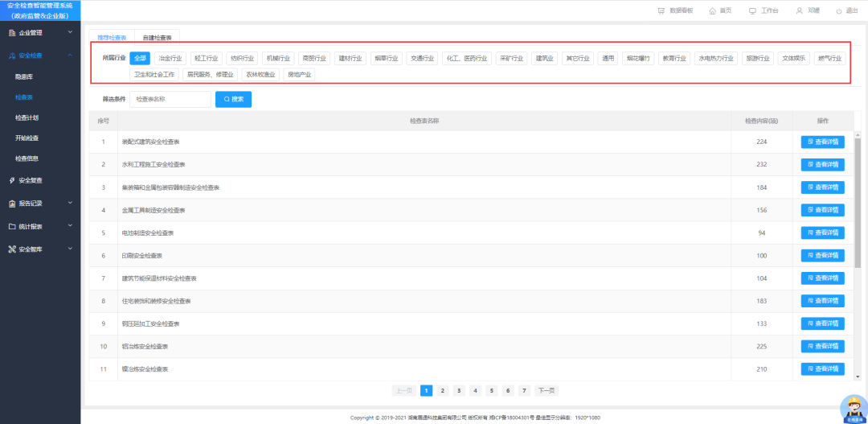Click the 报告记录 sidebar icon
This screenshot has width=868, height=424.
click(12, 204)
